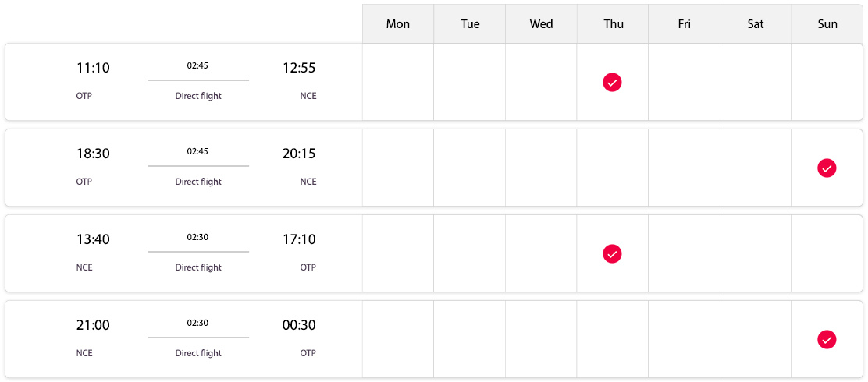Select the Sat column header
This screenshot has width=868, height=382.
(756, 23)
